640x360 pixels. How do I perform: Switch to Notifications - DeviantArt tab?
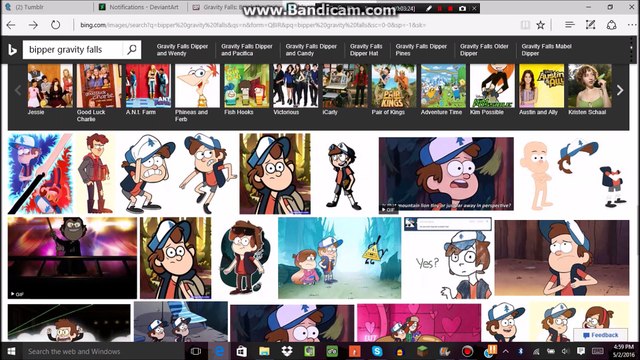point(140,7)
